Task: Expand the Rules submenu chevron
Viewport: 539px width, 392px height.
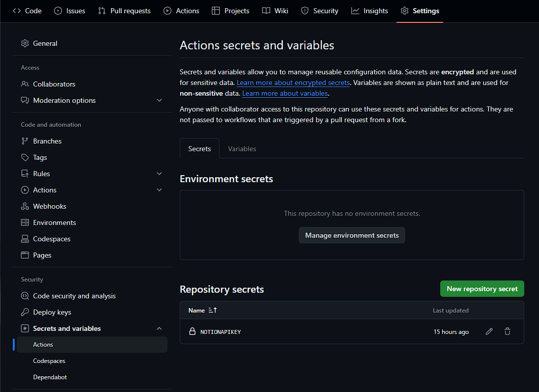Action: click(159, 174)
